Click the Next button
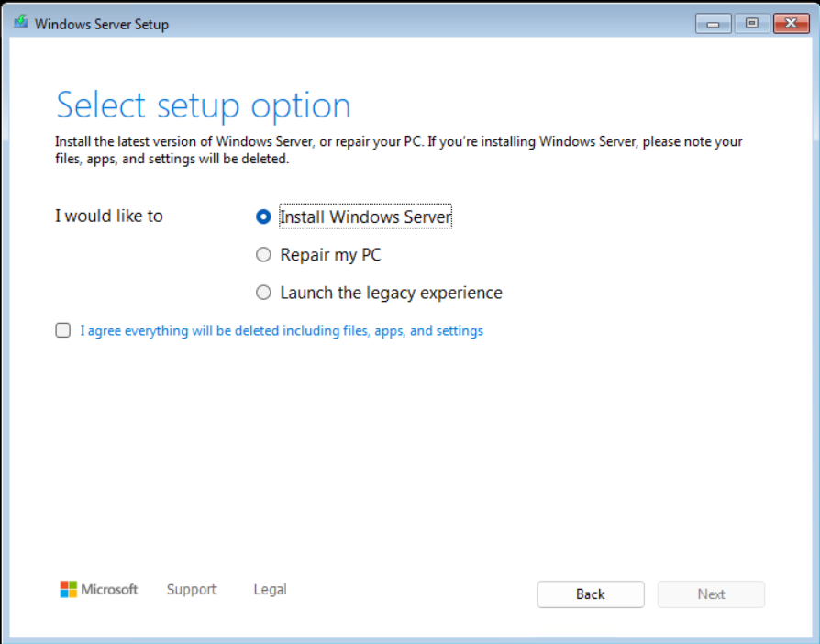This screenshot has width=820, height=644. 711,594
